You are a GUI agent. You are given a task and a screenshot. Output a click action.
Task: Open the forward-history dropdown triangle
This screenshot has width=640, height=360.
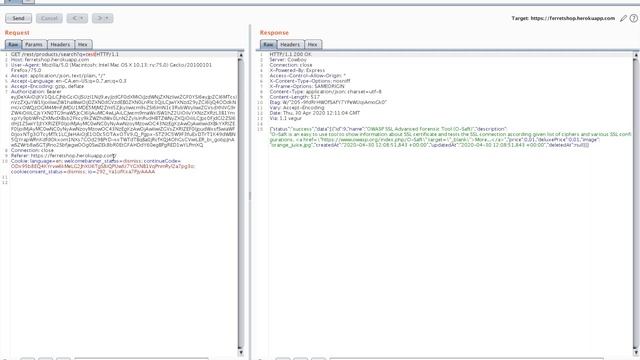pyautogui.click(x=108, y=18)
